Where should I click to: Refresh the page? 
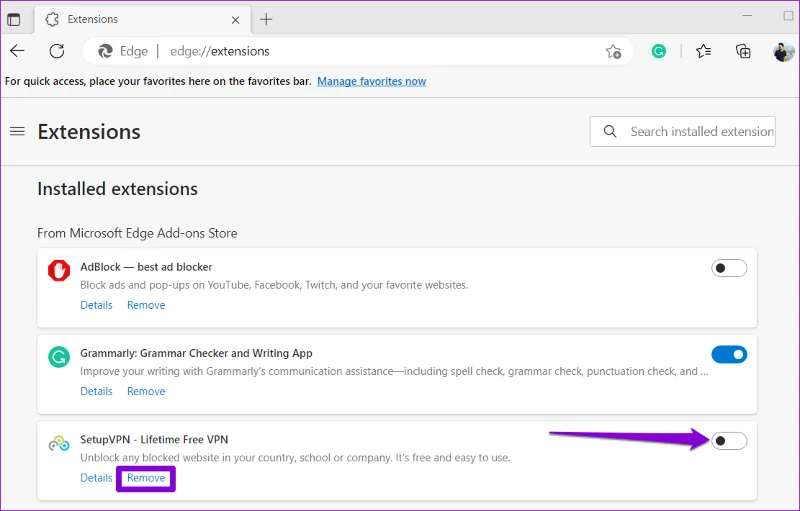point(57,51)
